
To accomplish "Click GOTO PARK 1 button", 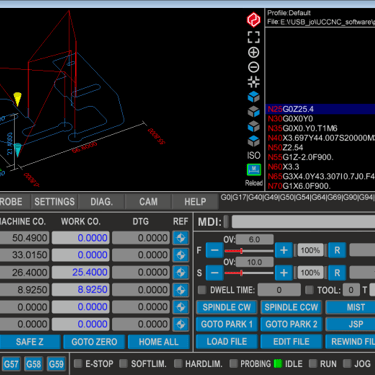I will 227,324.
